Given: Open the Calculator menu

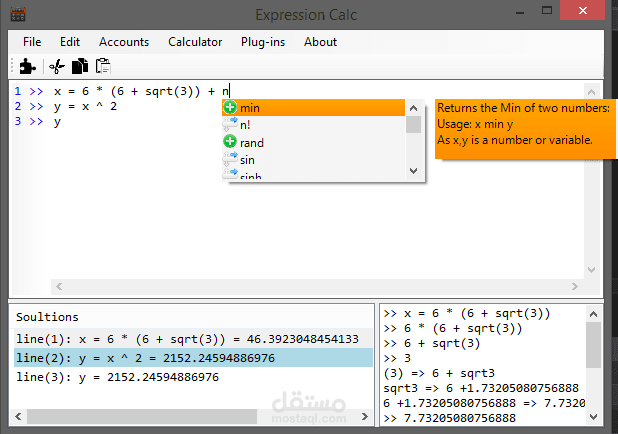Looking at the screenshot, I should click(x=195, y=42).
